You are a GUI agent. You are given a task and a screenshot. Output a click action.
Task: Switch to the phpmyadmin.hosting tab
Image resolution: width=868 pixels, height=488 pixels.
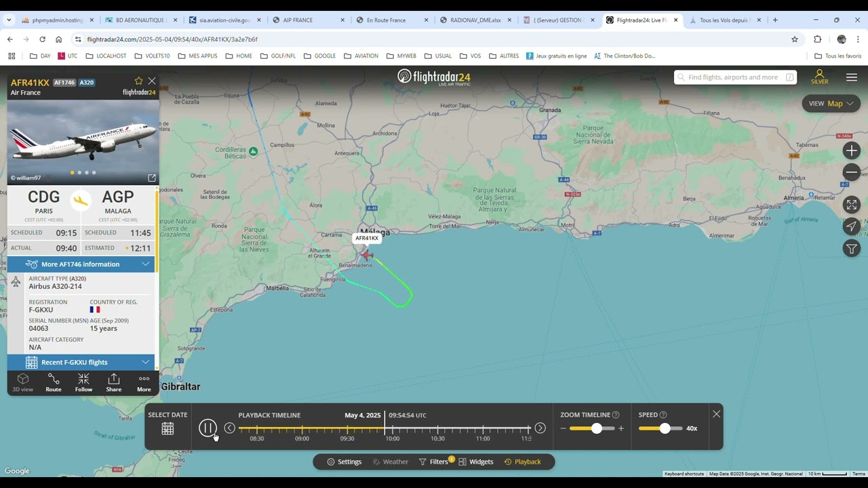(58, 20)
